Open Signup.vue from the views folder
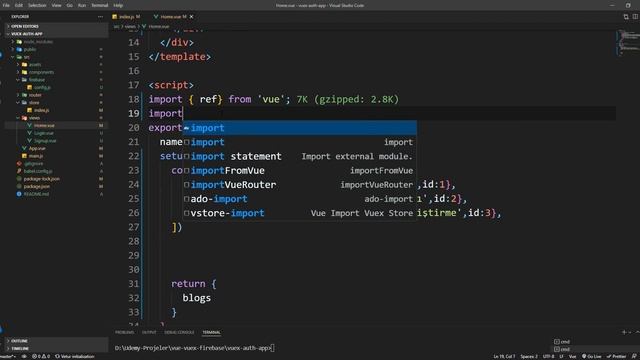Image resolution: width=640 pixels, height=360 pixels. click(45, 141)
